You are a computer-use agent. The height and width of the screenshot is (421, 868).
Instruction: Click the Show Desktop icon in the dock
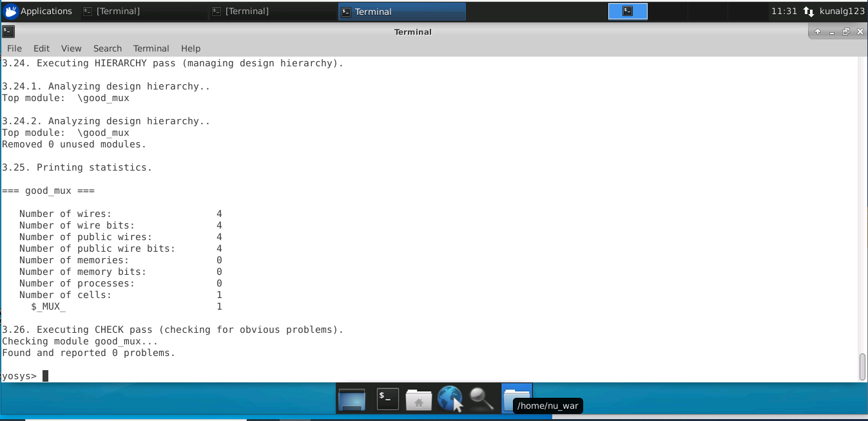pyautogui.click(x=352, y=398)
